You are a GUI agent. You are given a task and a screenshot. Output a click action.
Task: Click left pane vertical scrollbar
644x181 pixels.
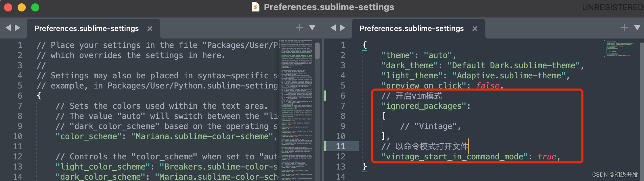[317, 51]
